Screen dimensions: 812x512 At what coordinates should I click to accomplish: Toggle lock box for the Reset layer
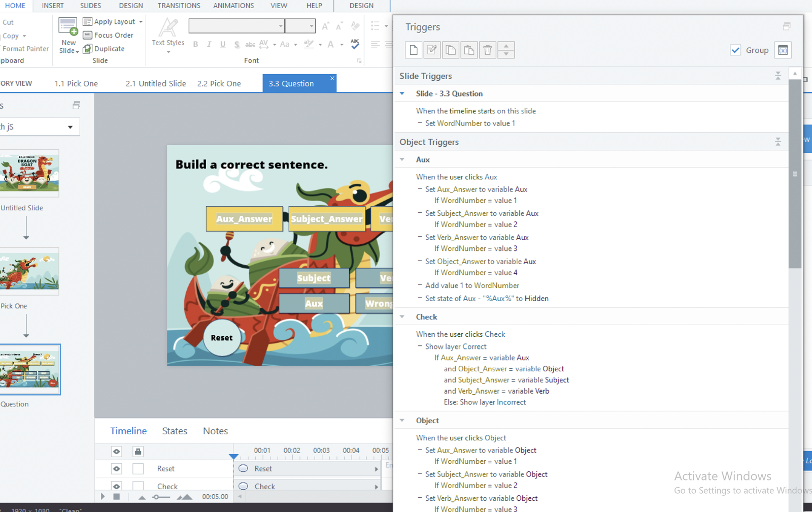138,469
